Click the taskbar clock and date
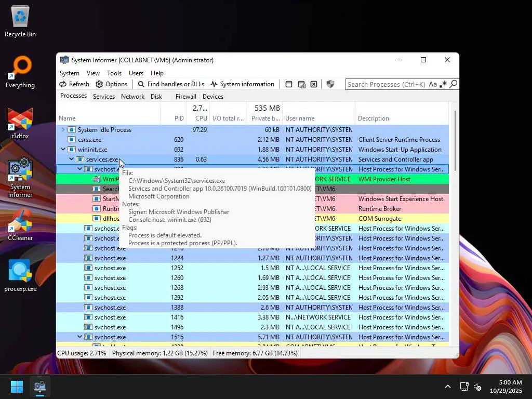 (506, 387)
